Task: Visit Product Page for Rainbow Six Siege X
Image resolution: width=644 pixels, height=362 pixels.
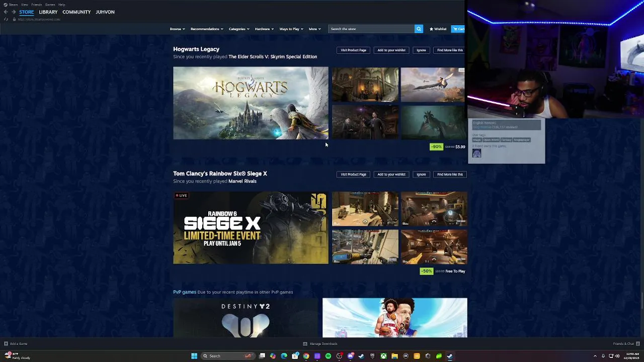Action: tap(353, 174)
